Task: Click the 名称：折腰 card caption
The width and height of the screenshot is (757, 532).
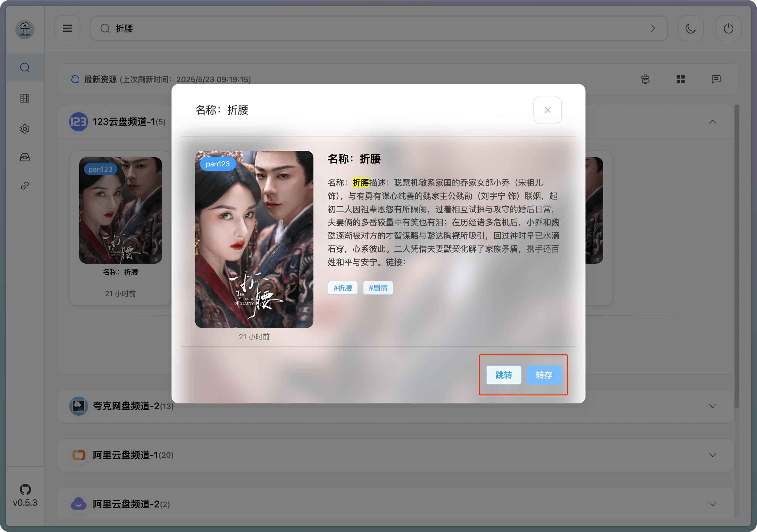Action: tap(120, 272)
